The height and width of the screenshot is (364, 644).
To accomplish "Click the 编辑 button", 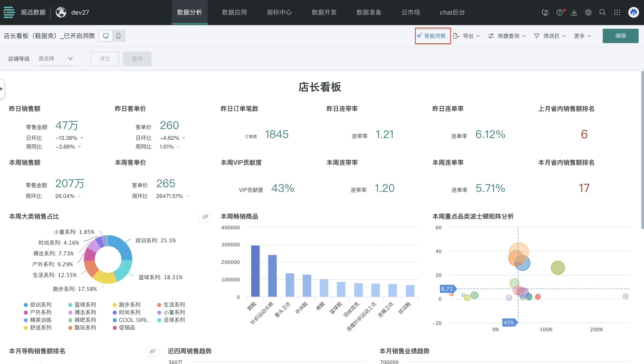I will [x=620, y=36].
